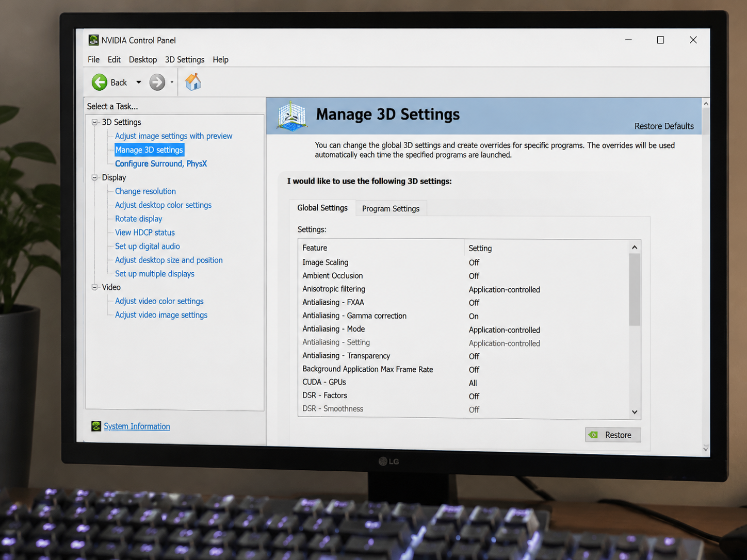Image resolution: width=747 pixels, height=560 pixels.
Task: Select Antialiasing - Gamma correction row
Action: [x=463, y=316]
